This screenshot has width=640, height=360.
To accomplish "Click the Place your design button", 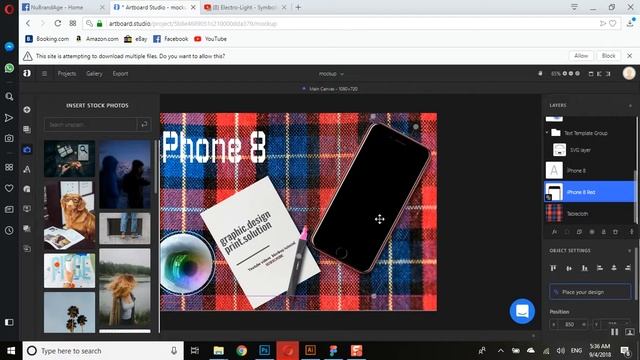I will 590,292.
